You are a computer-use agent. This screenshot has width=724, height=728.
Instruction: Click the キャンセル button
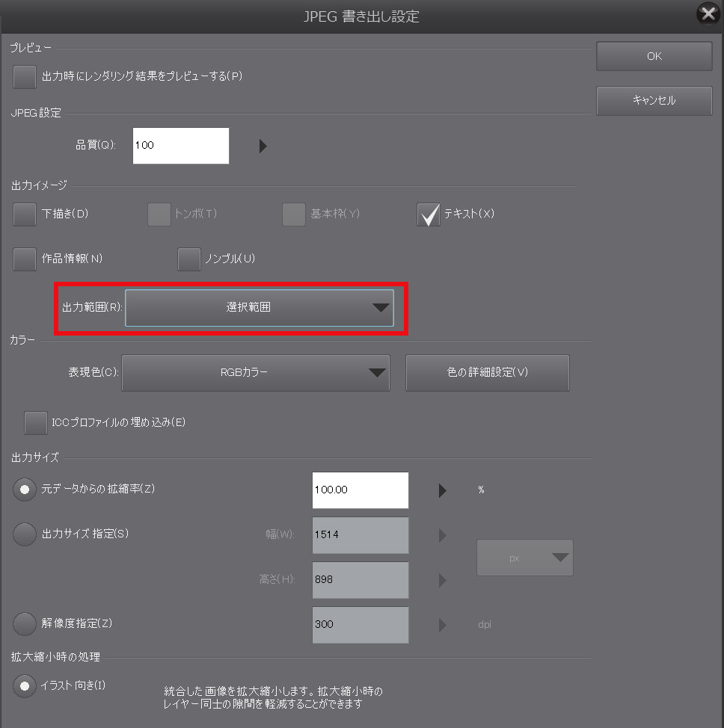coord(654,100)
